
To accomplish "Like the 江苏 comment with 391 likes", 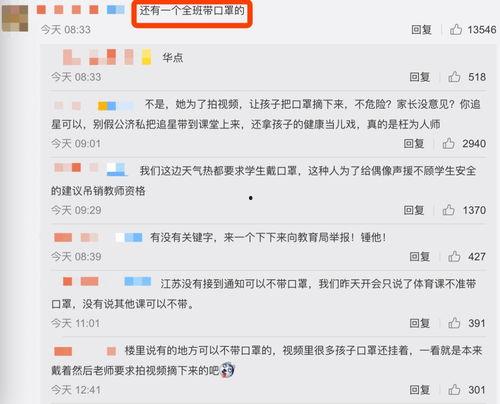I will [454, 323].
